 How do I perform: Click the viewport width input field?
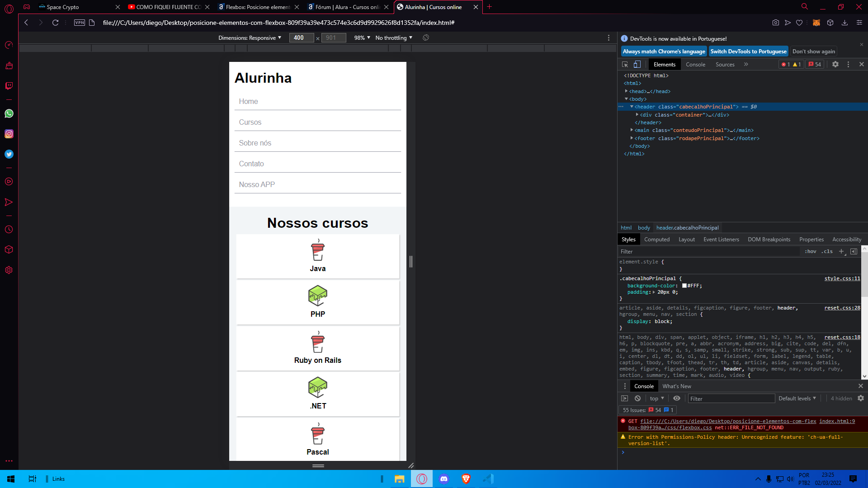[299, 38]
